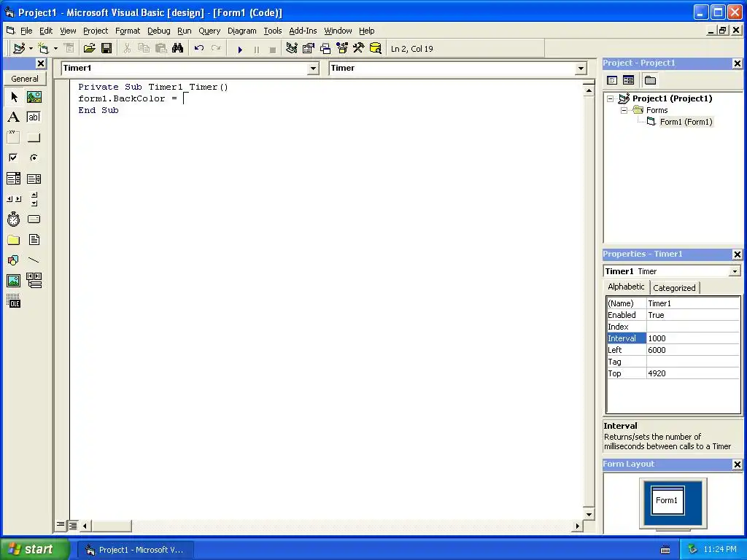Open Add Form dropdown arrow
747x560 pixels.
point(55,49)
